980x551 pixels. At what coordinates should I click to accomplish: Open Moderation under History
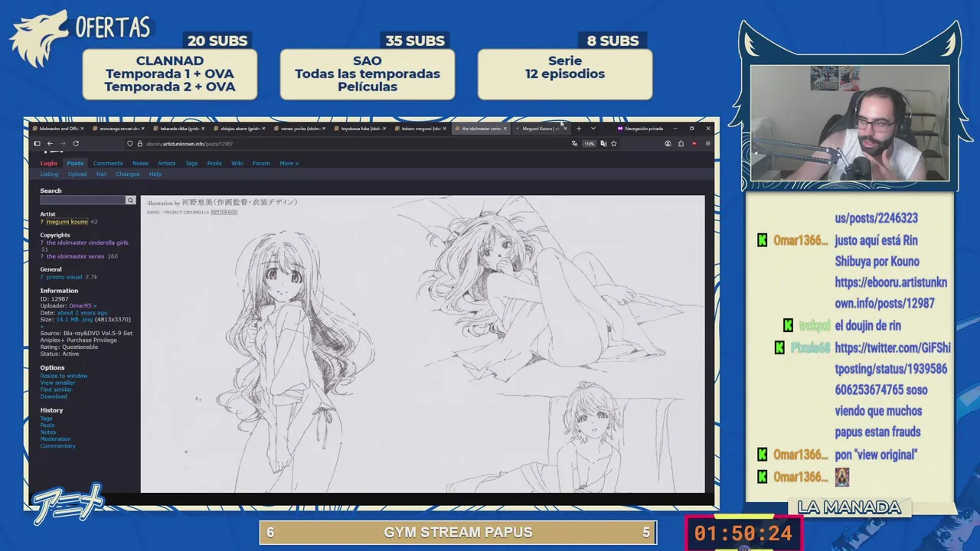55,439
